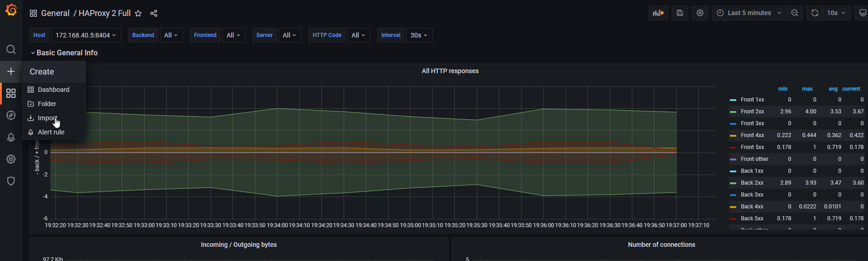Open the search icon in sidebar
The image size is (868, 261).
pos(11,49)
